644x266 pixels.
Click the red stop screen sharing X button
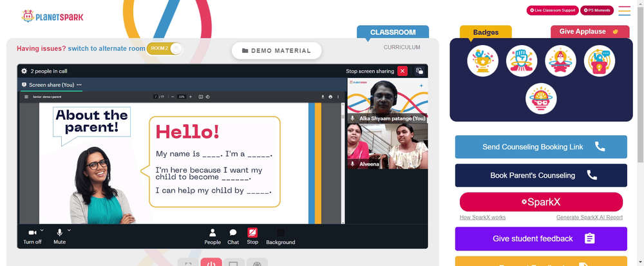402,71
